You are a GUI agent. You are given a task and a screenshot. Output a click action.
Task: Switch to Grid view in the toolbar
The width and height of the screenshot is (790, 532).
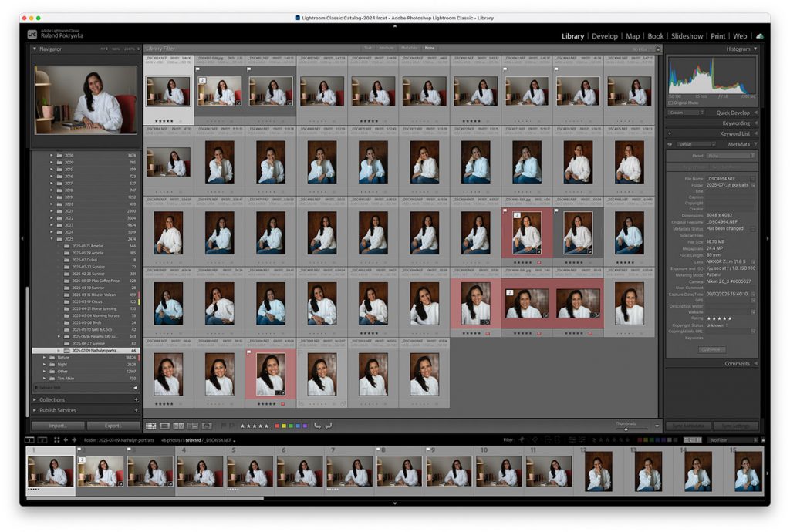151,426
